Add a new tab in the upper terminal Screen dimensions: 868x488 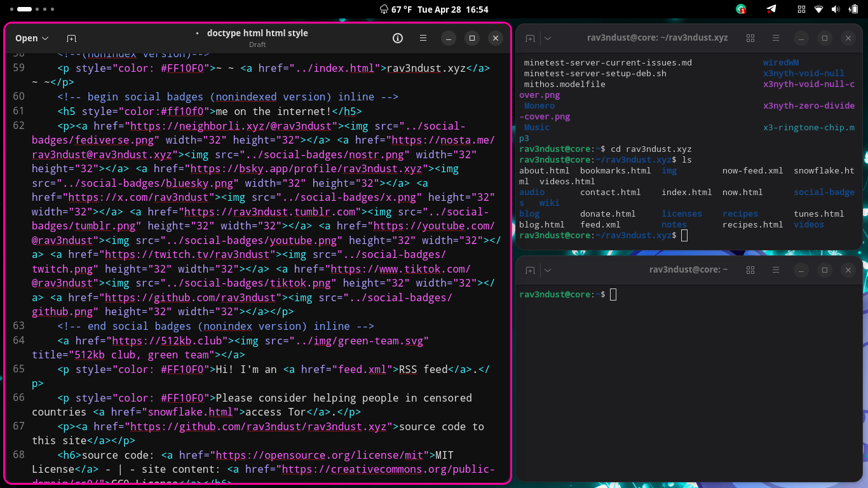coord(530,39)
